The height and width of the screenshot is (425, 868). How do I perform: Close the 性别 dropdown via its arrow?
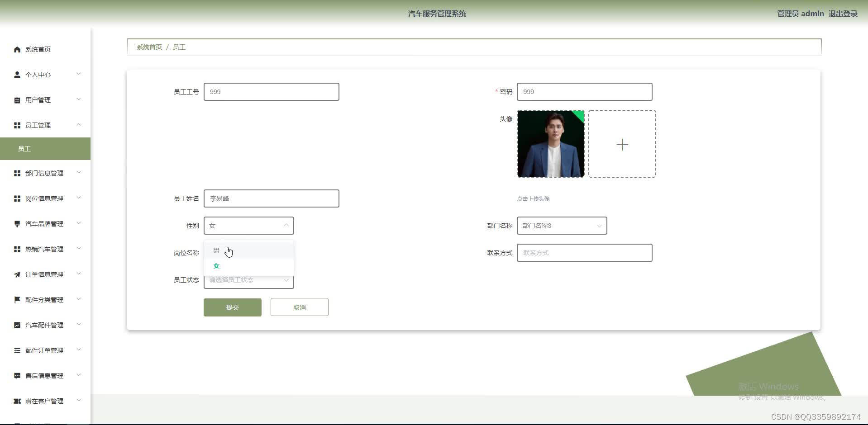[x=286, y=225]
